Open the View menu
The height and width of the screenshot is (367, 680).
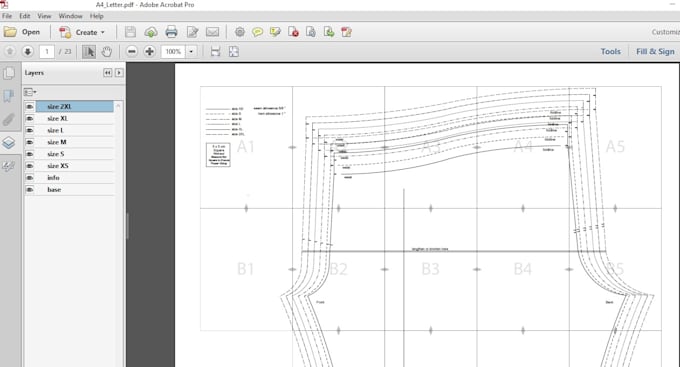(44, 16)
